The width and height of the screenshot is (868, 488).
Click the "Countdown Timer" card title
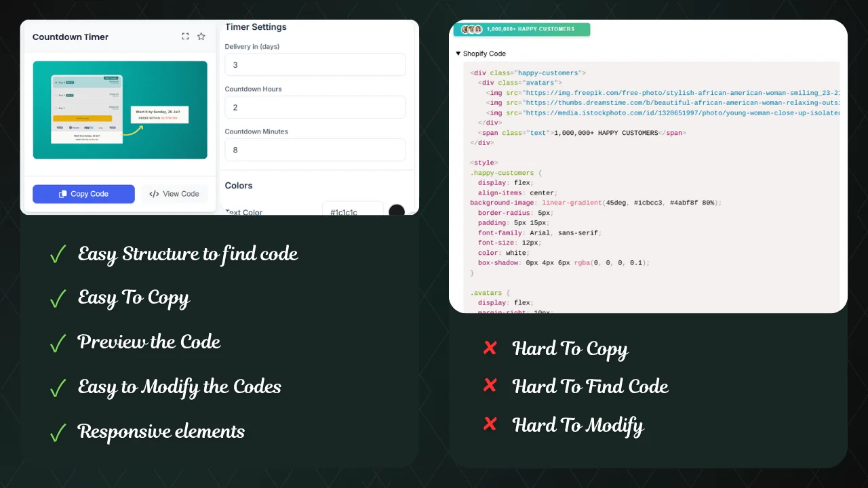(x=71, y=37)
